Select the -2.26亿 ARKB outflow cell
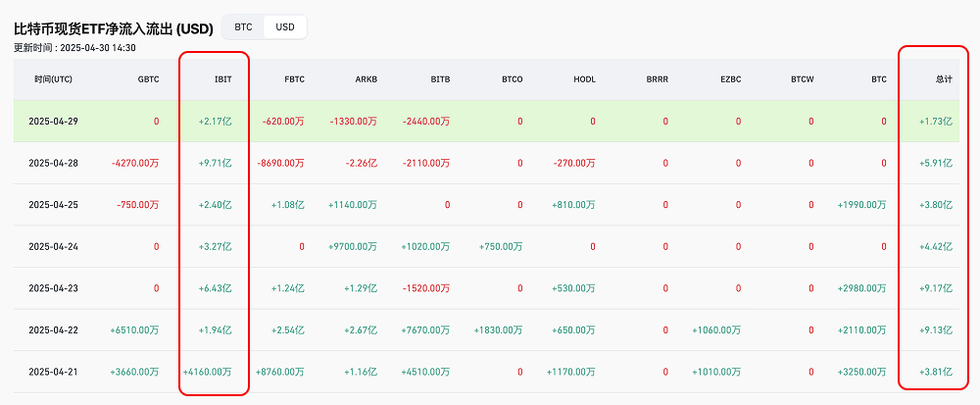The height and width of the screenshot is (405, 980). [x=360, y=163]
